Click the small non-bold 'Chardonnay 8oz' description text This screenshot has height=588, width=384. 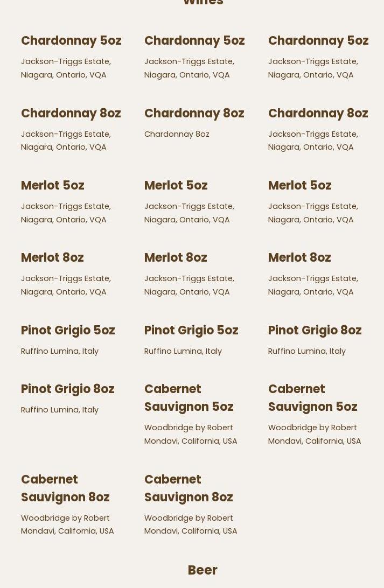177,134
